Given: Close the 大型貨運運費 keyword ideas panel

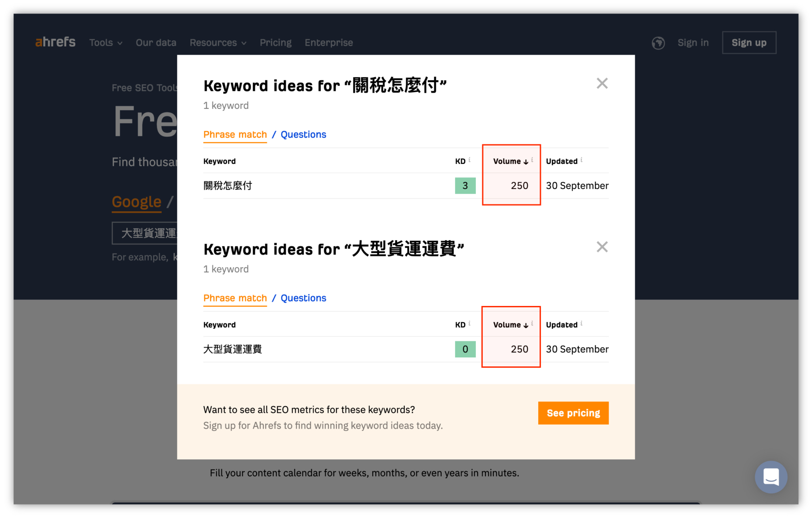Looking at the screenshot, I should coord(602,247).
